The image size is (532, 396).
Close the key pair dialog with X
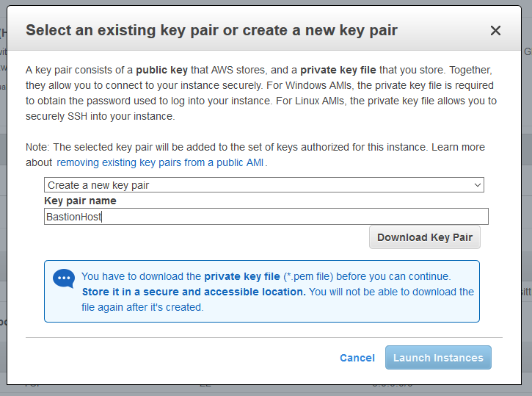(x=495, y=31)
